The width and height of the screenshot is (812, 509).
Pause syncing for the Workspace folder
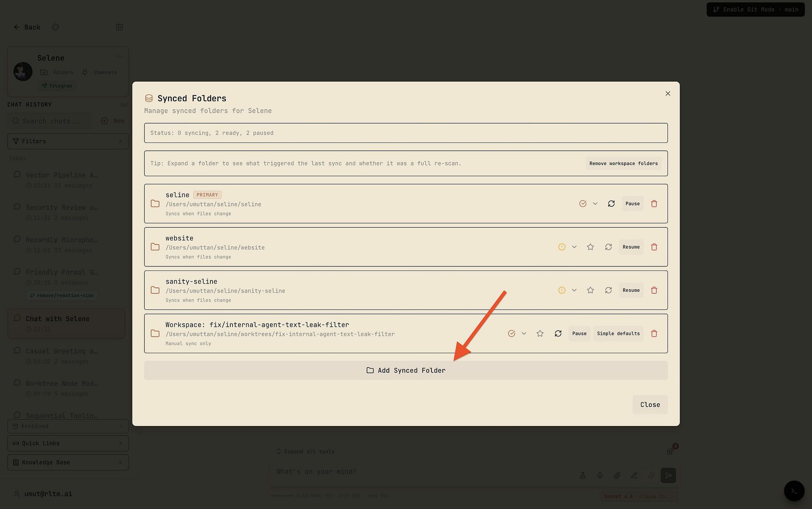pos(579,333)
